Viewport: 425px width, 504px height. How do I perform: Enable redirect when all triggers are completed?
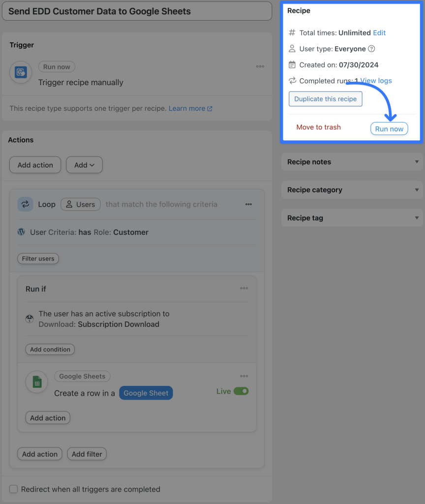pos(13,489)
